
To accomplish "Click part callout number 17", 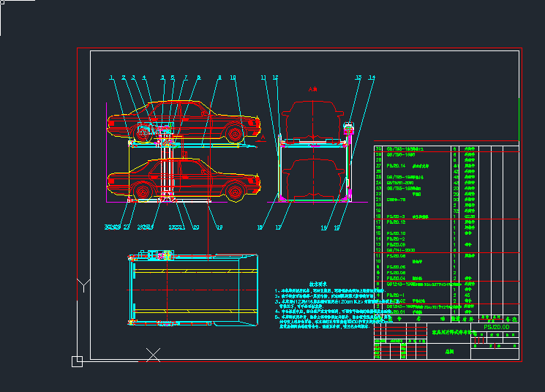I will 278,227.
